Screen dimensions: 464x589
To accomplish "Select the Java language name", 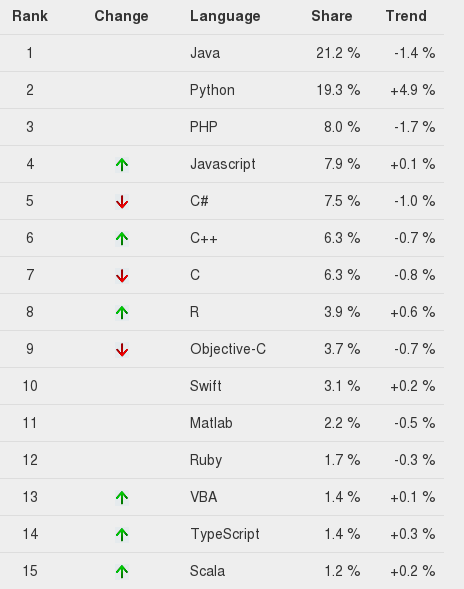I will pos(205,53).
